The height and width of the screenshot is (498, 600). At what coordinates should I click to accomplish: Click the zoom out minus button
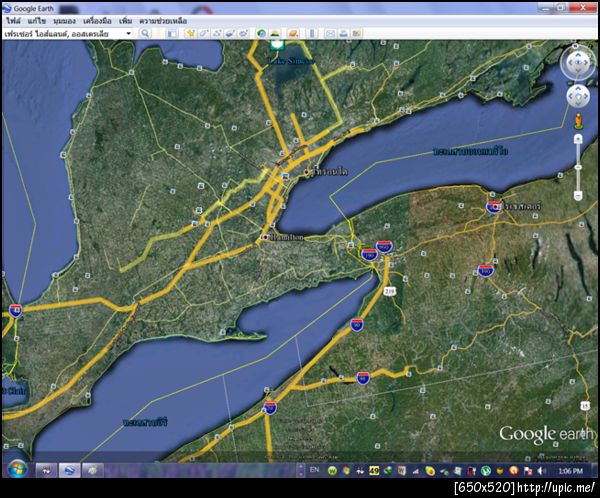coord(578,196)
